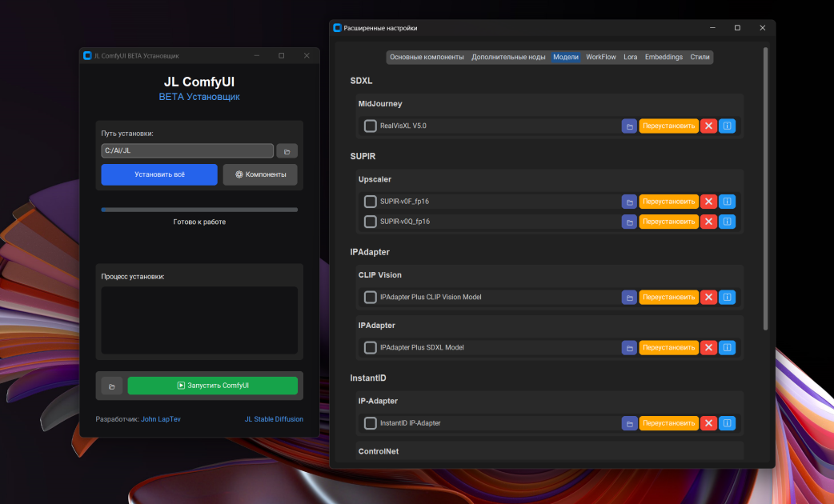Tick the SUPIR-v0Q_fp16 checkbox
Viewport: 834px width, 504px height.
tap(371, 222)
